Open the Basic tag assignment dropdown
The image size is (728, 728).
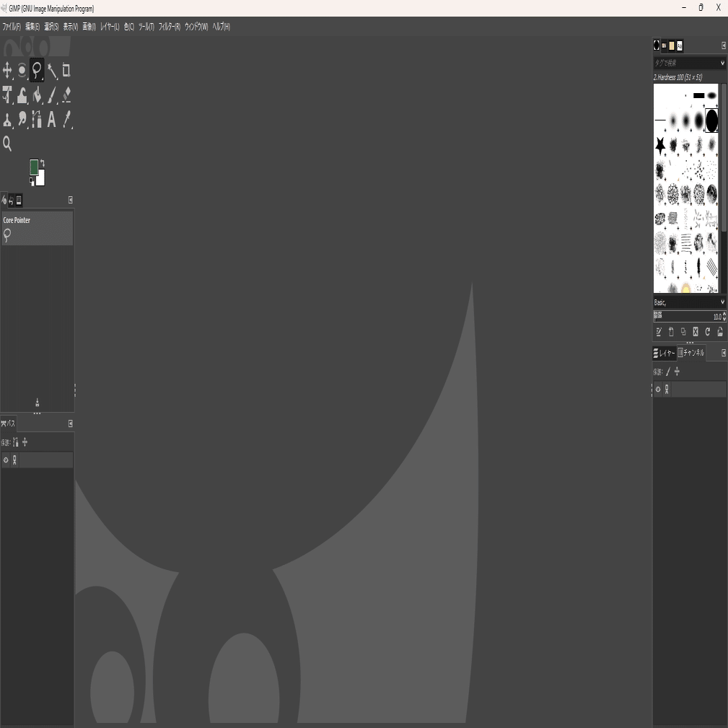pos(722,302)
